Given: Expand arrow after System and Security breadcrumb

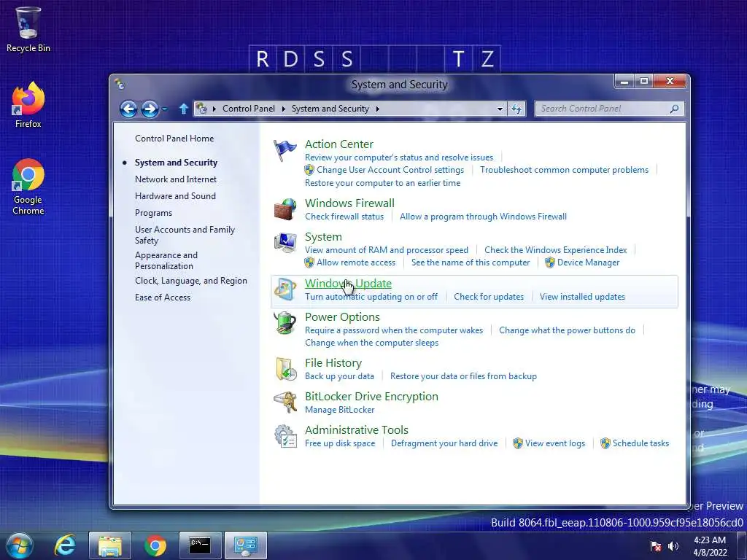Looking at the screenshot, I should (x=377, y=109).
